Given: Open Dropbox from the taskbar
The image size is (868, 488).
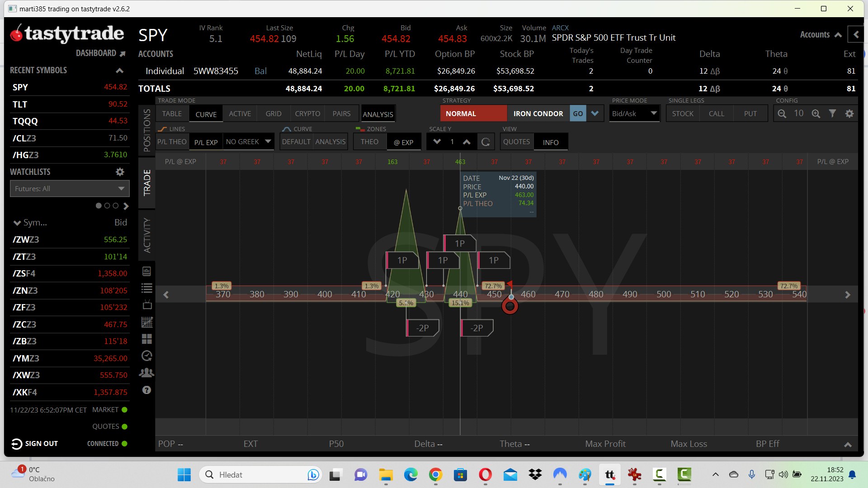Looking at the screenshot, I should [x=535, y=474].
